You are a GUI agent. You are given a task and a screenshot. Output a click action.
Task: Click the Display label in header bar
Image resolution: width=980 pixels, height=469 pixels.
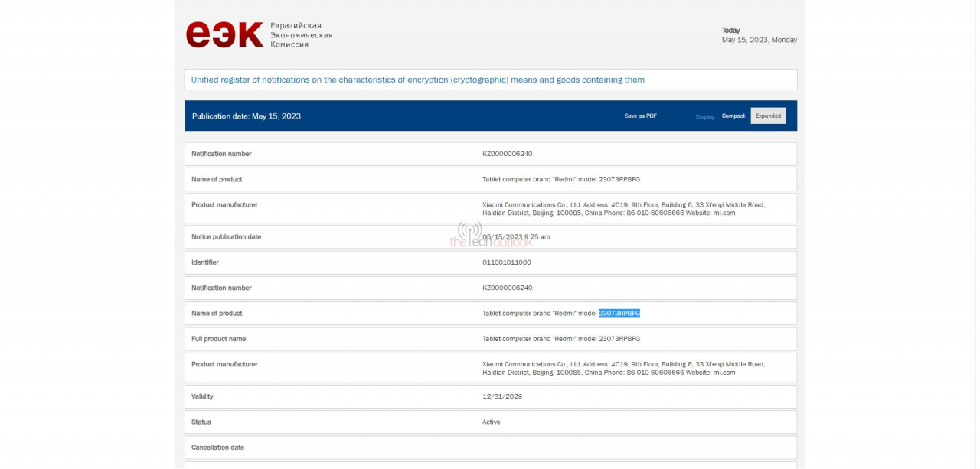tap(705, 116)
